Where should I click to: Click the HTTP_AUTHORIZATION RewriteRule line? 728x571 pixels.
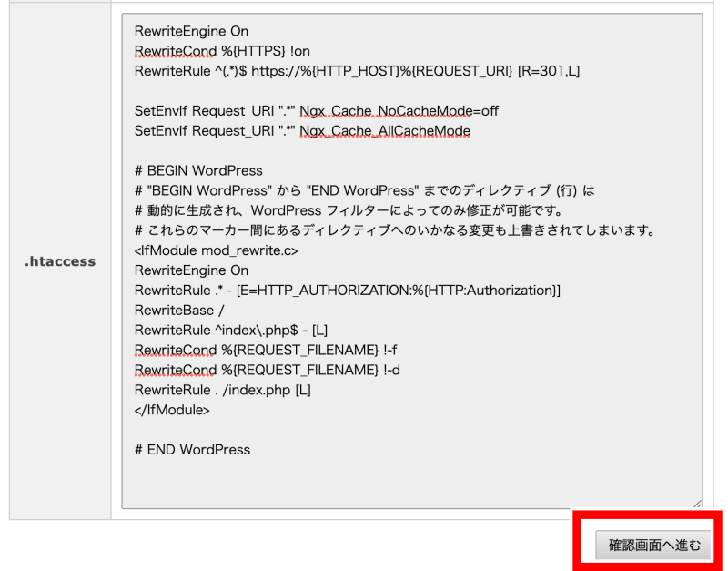pyautogui.click(x=348, y=291)
